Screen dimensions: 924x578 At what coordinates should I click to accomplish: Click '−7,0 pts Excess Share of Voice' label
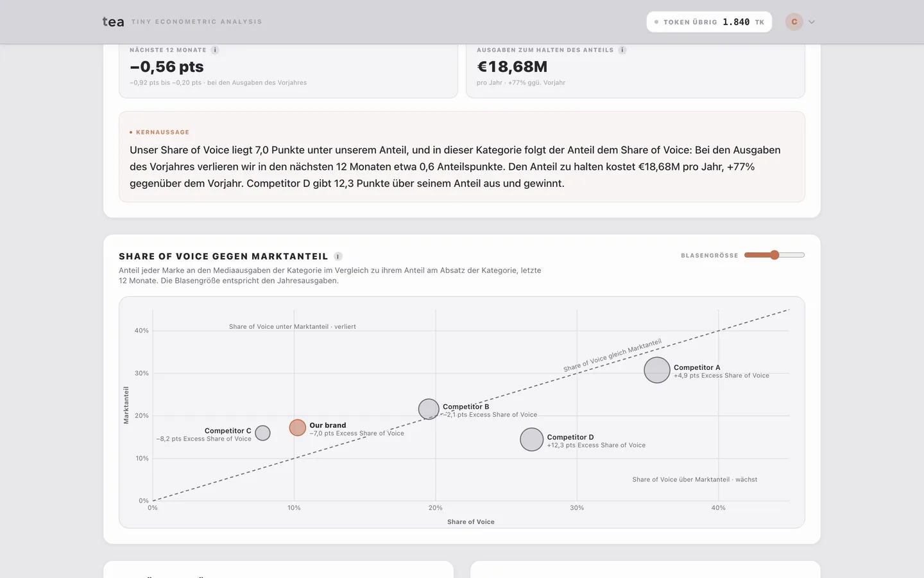point(357,433)
